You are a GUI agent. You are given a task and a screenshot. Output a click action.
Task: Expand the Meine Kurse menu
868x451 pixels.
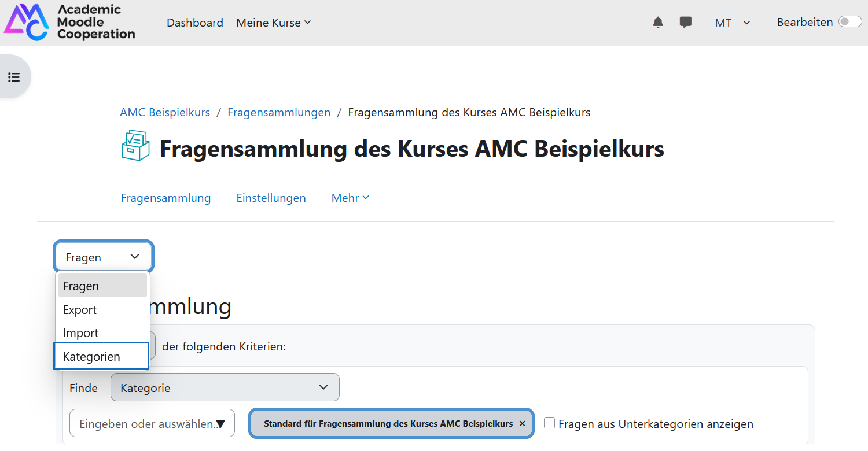pos(273,23)
